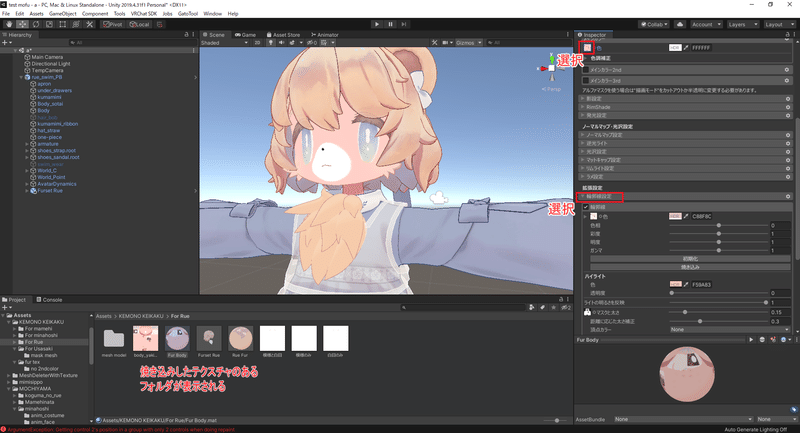Open the Layout dropdown
The width and height of the screenshot is (800, 433).
[779, 24]
